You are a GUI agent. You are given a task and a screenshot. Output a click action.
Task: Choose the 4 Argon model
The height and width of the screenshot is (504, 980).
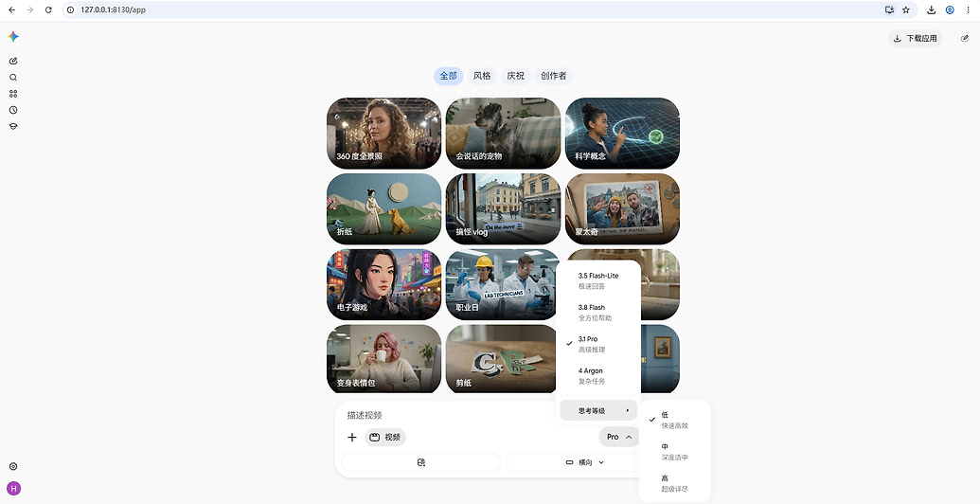598,376
